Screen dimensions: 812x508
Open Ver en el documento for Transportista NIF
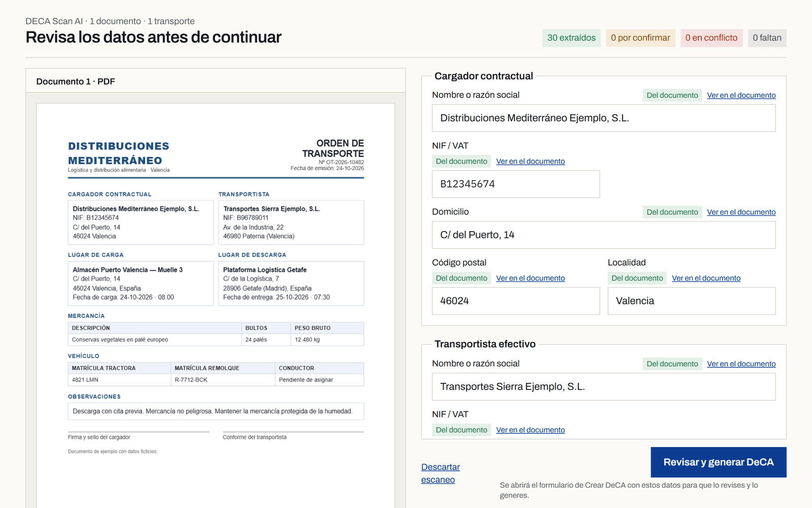(x=530, y=430)
